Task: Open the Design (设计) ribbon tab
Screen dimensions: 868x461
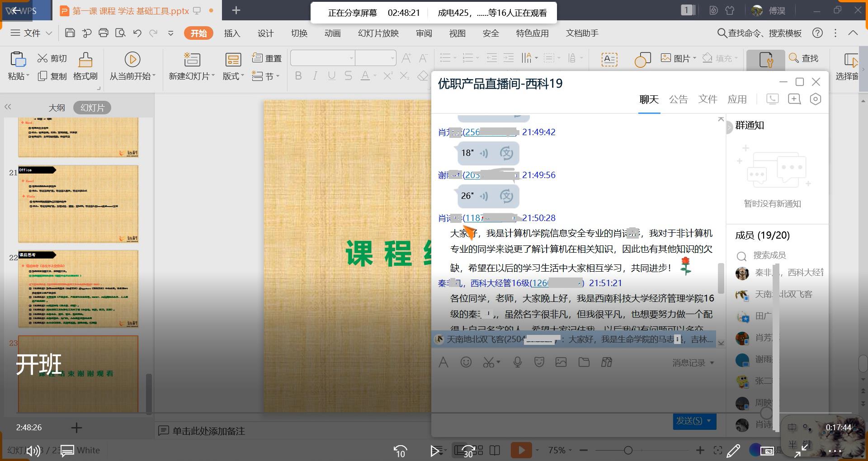Action: [265, 33]
